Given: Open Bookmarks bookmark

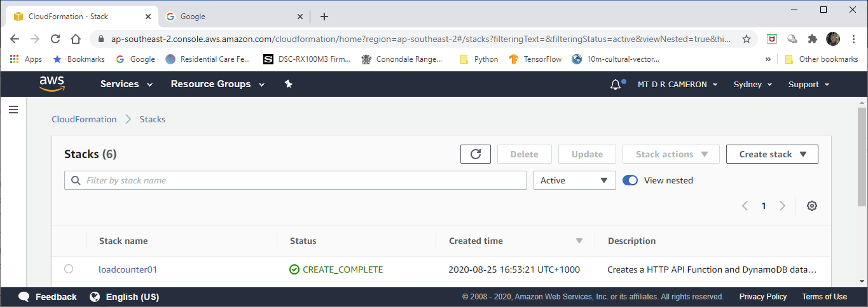Looking at the screenshot, I should (78, 59).
